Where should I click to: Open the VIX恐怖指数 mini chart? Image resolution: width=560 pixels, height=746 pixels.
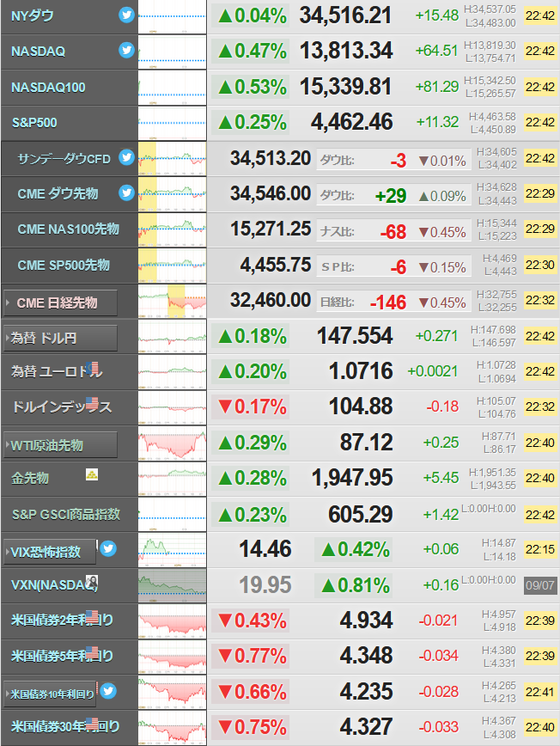[x=172, y=550]
